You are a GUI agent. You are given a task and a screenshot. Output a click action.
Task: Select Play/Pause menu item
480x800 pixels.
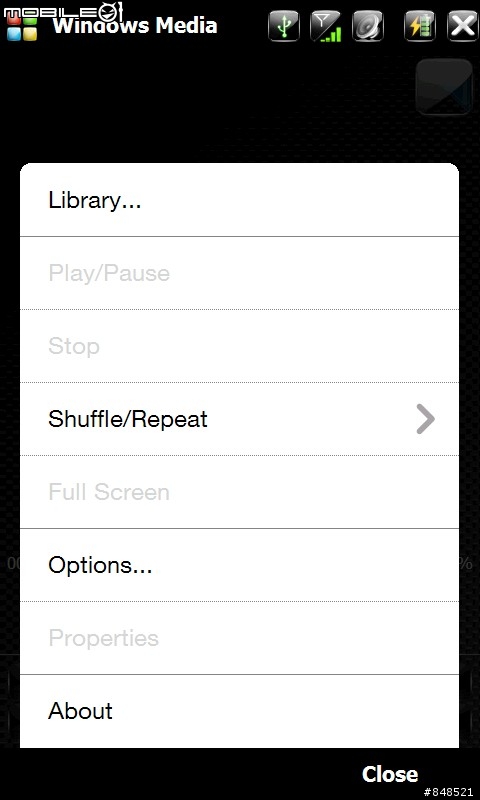click(239, 273)
